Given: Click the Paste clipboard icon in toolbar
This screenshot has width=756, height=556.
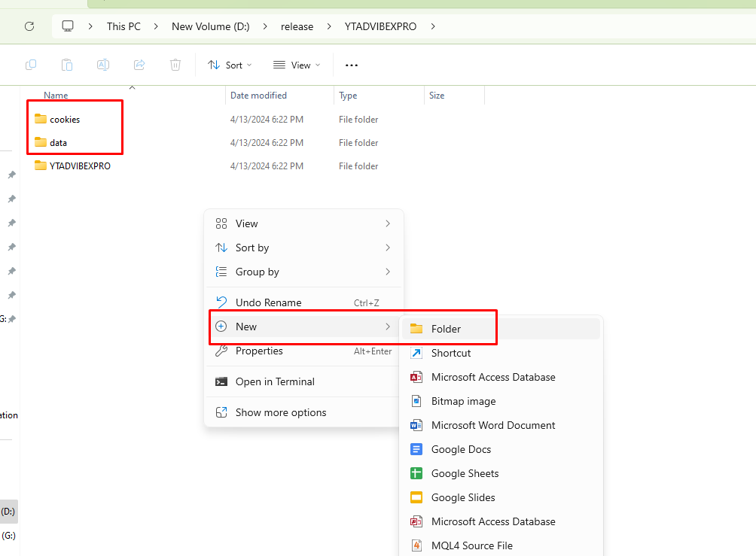Looking at the screenshot, I should click(x=67, y=65).
